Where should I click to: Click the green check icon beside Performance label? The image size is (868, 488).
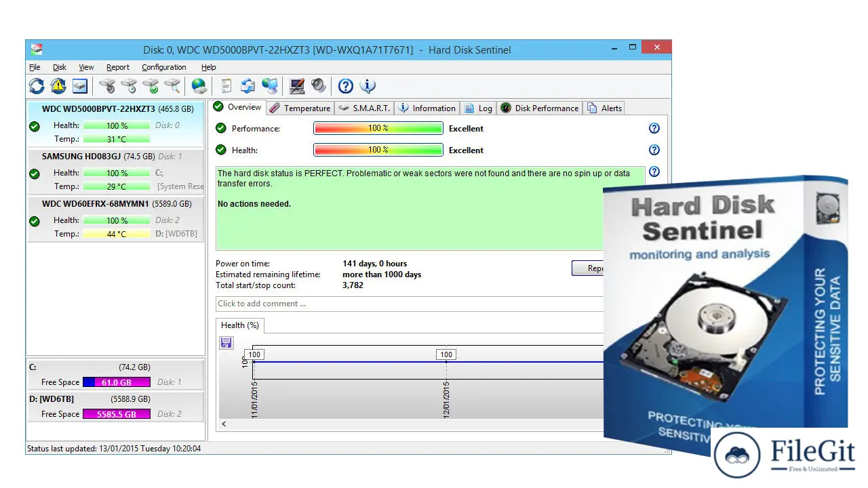coord(220,128)
